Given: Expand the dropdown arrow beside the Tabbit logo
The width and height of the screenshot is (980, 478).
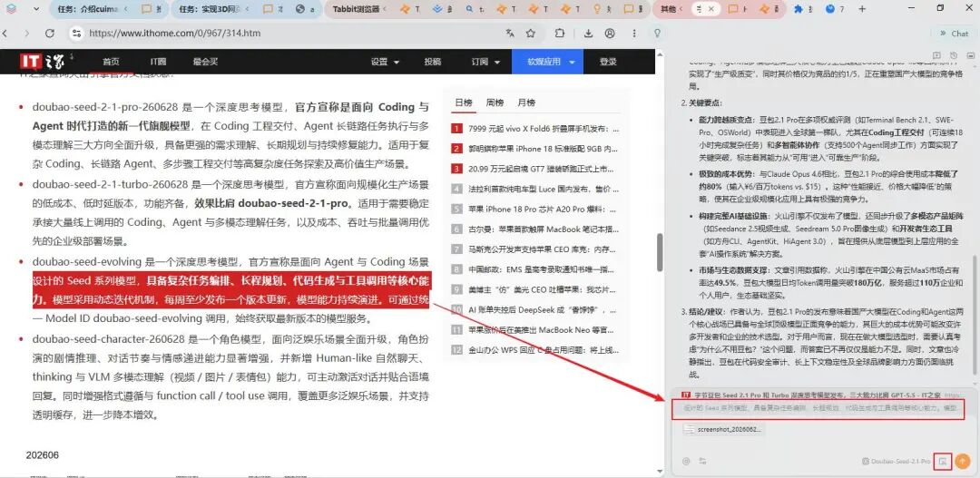Looking at the screenshot, I should (x=35, y=9).
